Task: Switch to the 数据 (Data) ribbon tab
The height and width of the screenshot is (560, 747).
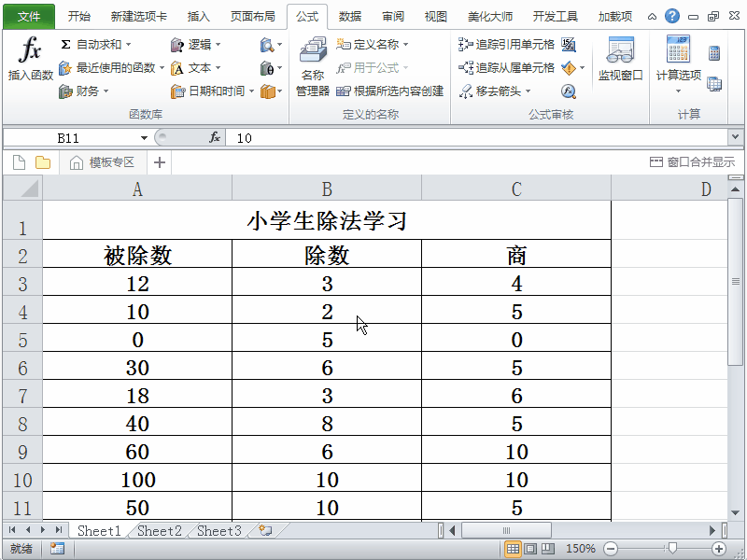Action: (x=350, y=16)
